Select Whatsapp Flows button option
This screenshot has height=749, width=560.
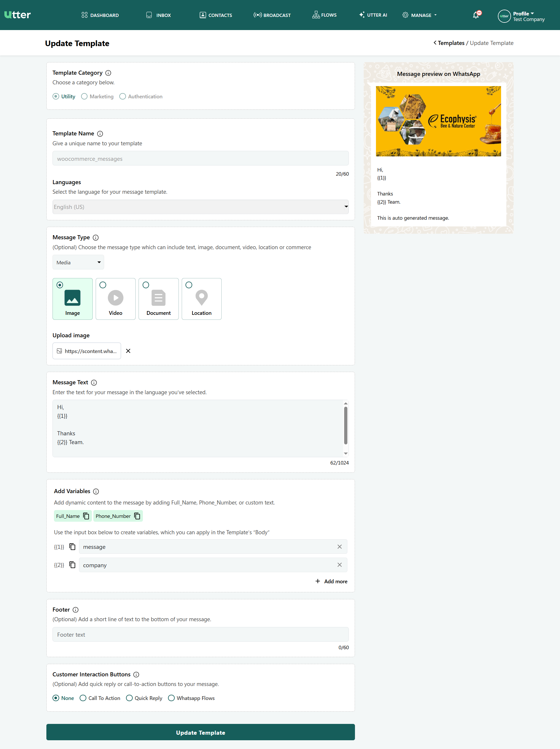tap(171, 698)
